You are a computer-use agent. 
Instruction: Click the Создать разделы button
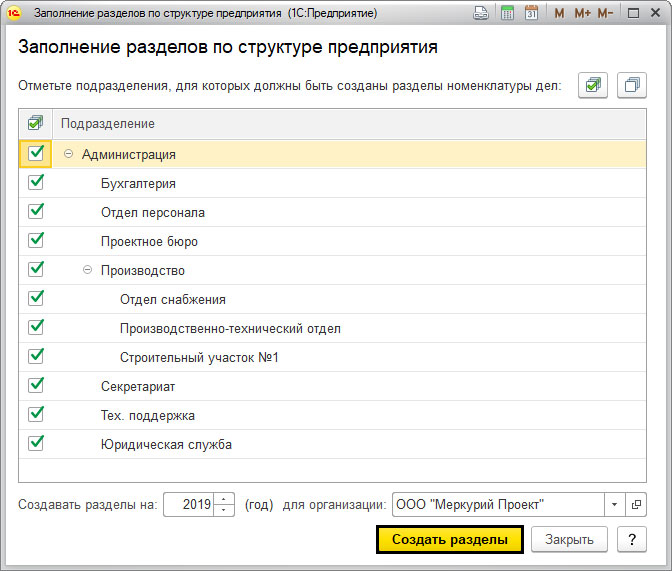[x=450, y=539]
